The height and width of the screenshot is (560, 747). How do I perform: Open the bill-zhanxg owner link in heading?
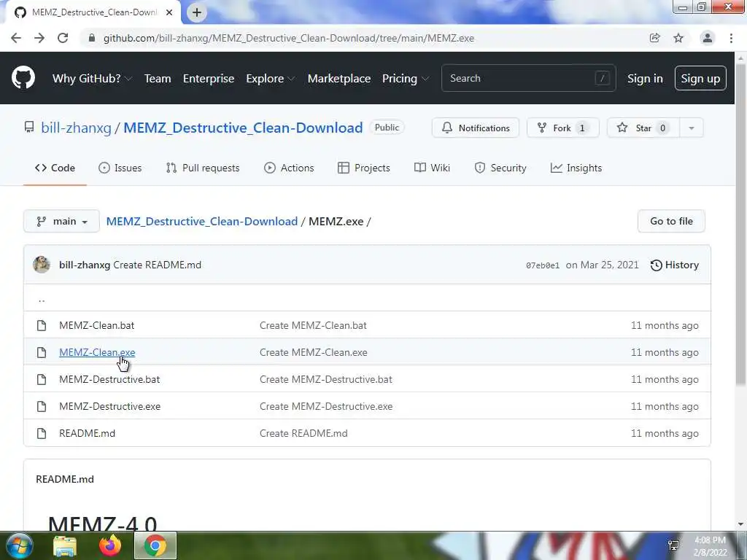pos(76,128)
